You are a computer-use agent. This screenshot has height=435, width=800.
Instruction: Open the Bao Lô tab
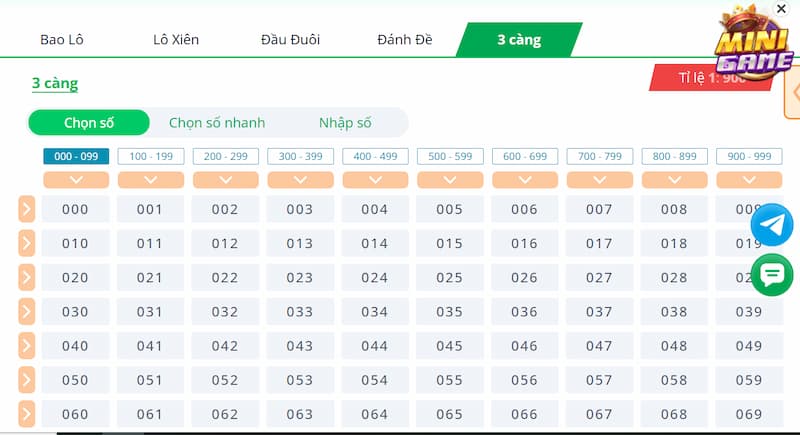60,40
